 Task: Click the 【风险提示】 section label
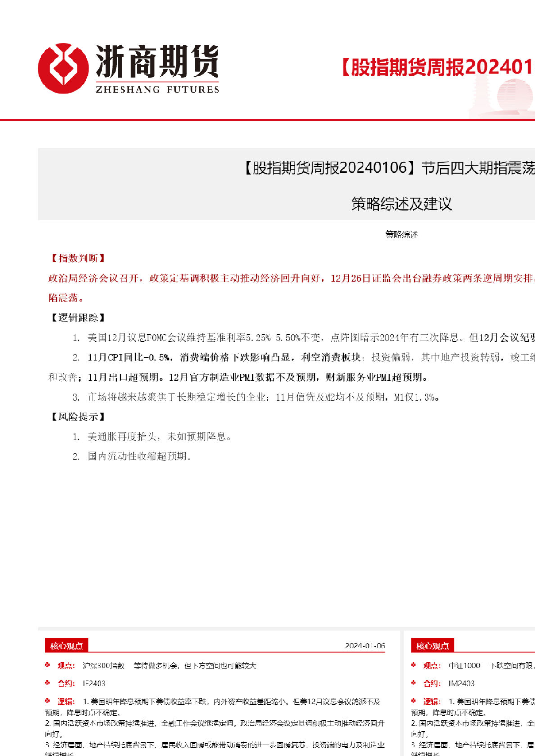click(77, 417)
